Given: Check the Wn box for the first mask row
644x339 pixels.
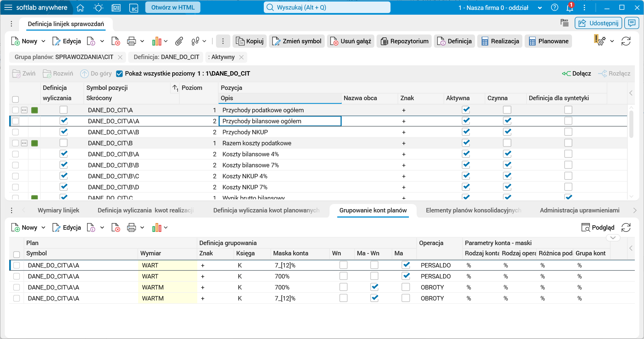Looking at the screenshot, I should pyautogui.click(x=343, y=265).
